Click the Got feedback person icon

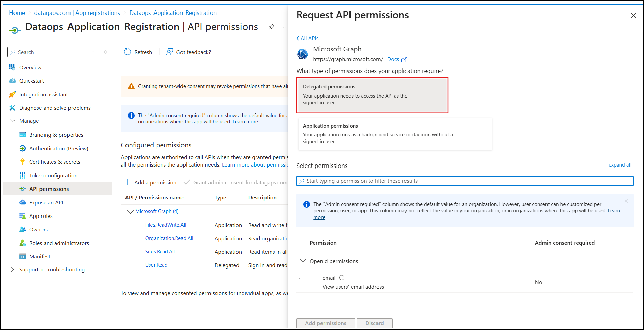coord(170,52)
